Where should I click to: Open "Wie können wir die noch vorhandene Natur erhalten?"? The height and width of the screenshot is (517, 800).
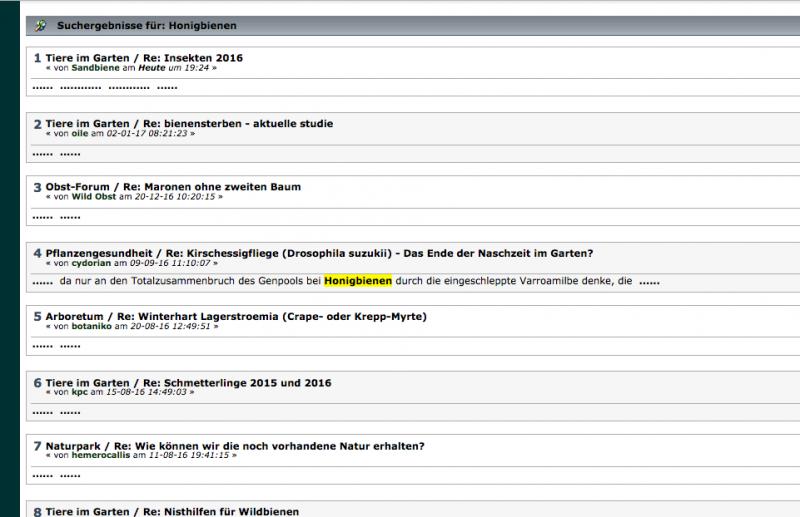270,446
